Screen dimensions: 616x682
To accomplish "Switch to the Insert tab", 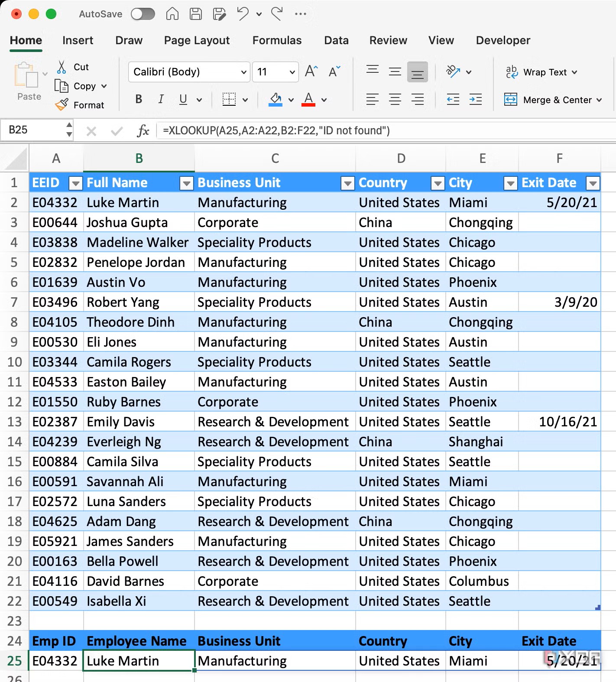I will 78,40.
